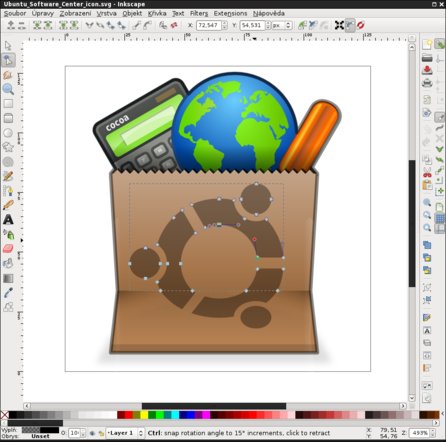Viewport: 446px width, 442px height.
Task: Select the Eraser tool
Action: tap(8, 249)
